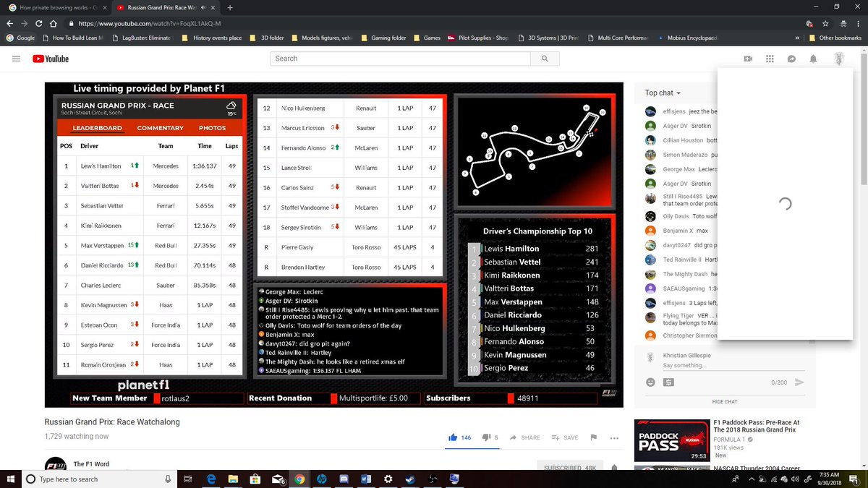Open the Multi Core Performance bookmark
The width and height of the screenshot is (868, 488).
tap(618, 38)
